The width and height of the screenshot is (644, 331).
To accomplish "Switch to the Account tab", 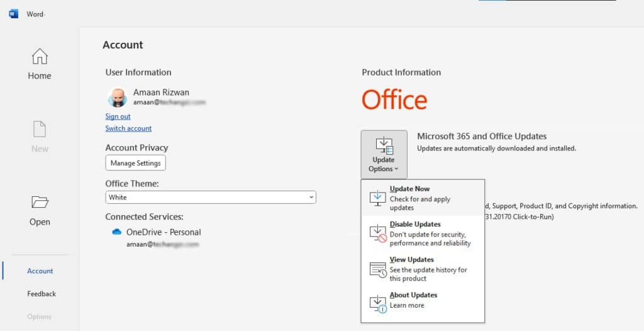I will click(40, 271).
